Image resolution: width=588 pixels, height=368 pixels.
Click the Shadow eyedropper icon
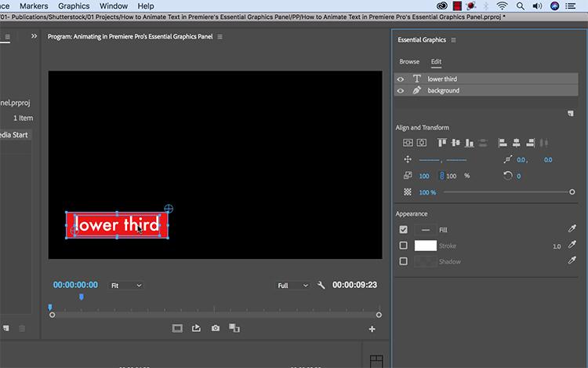click(572, 260)
